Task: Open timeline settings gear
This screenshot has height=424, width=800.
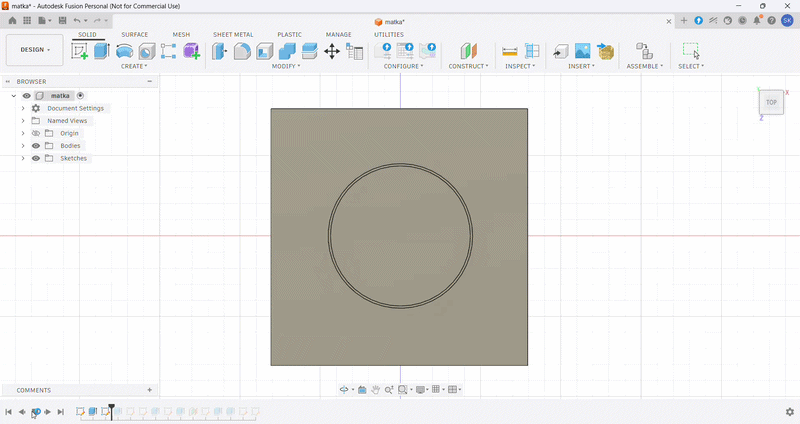Action: click(790, 412)
